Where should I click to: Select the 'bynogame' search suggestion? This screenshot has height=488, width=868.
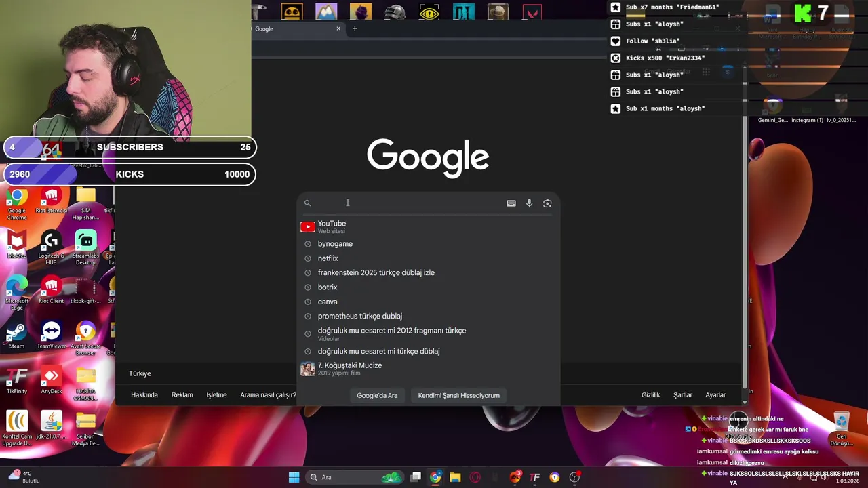[428, 244]
